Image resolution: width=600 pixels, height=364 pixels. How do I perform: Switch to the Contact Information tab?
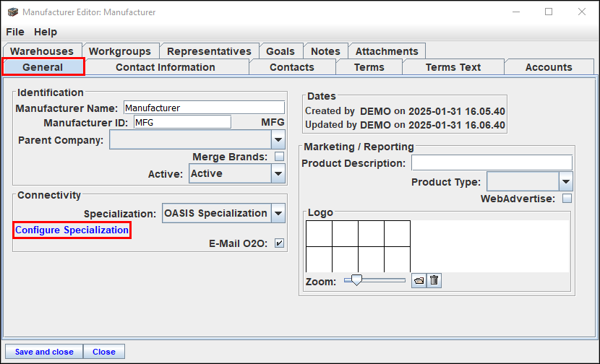[x=166, y=67]
